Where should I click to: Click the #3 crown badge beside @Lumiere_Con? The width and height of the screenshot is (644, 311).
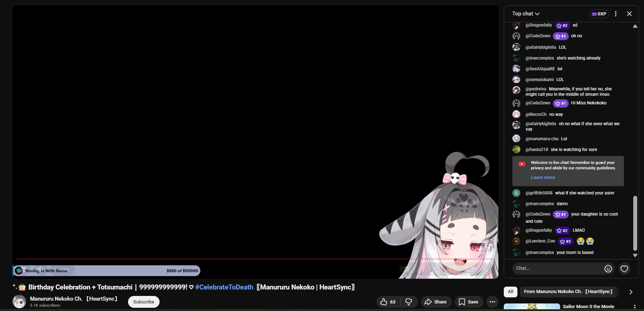565,241
